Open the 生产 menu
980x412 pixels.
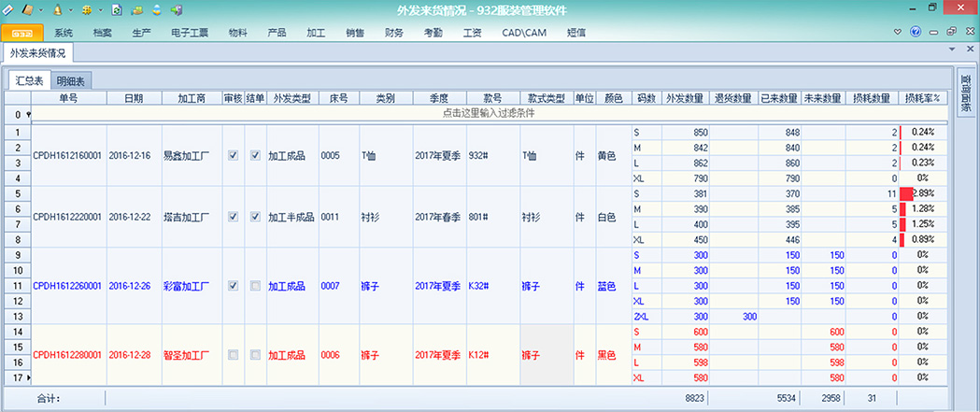[x=141, y=33]
